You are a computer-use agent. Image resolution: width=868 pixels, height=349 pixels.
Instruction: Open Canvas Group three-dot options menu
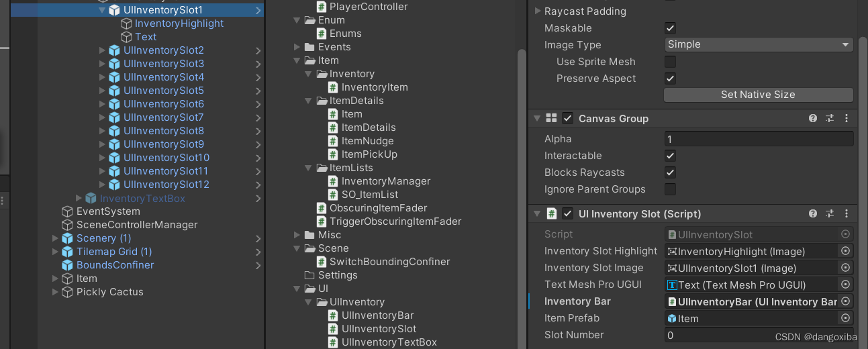point(846,118)
